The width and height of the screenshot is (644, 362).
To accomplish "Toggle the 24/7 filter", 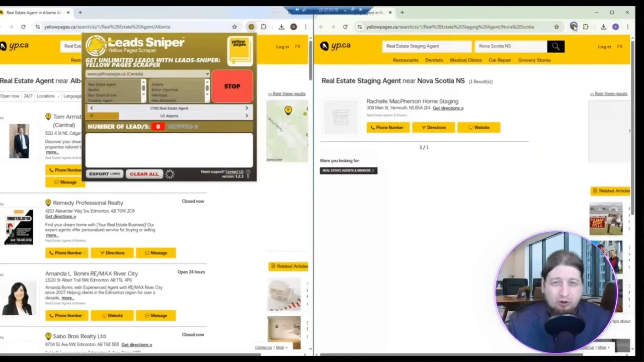I will point(28,96).
